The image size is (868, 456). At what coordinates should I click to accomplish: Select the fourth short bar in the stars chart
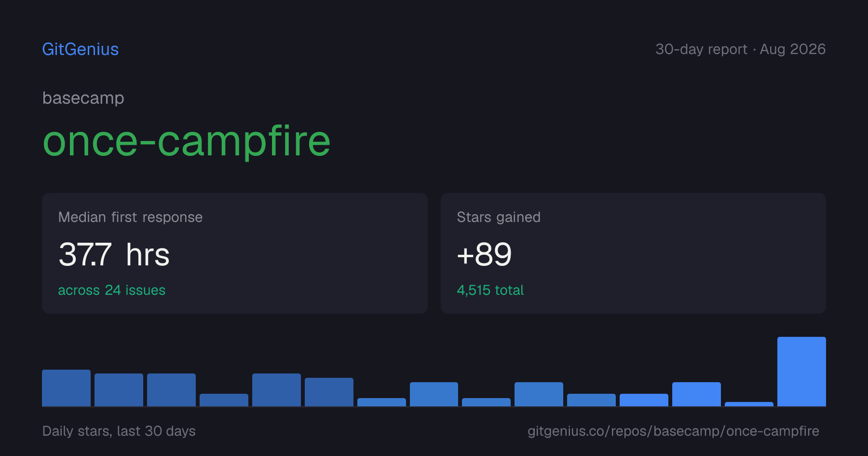click(x=224, y=400)
